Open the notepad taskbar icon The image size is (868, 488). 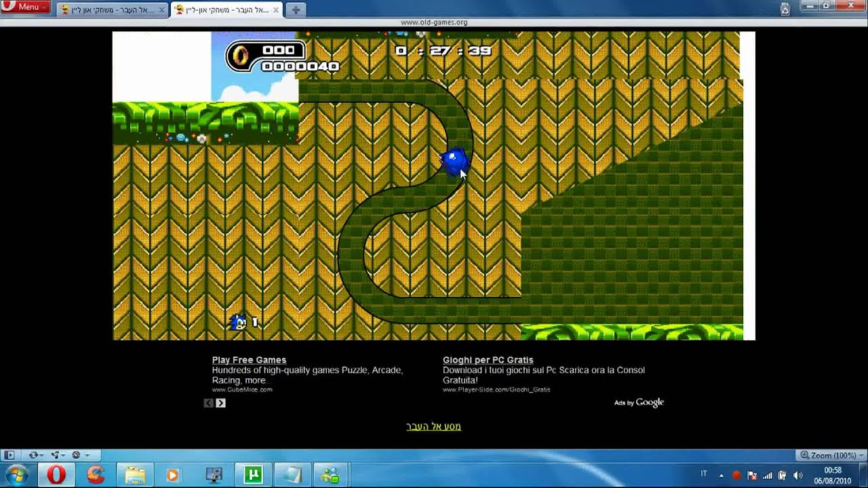[x=293, y=475]
